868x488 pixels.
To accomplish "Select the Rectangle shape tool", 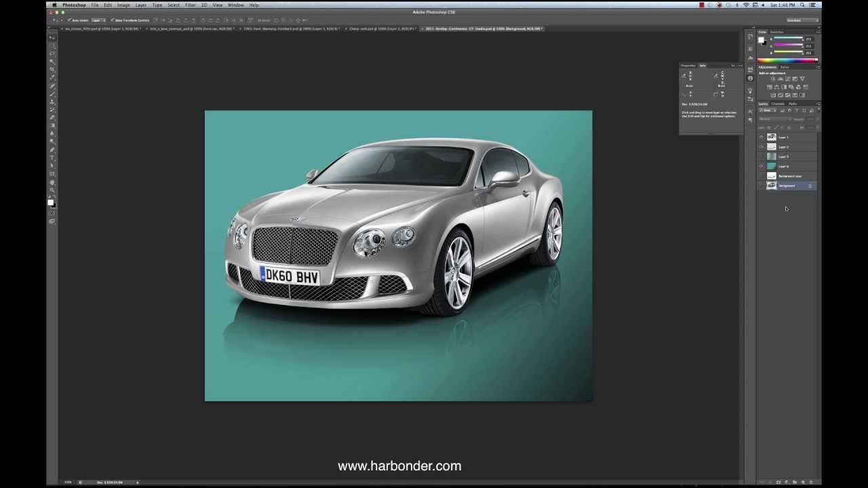I will click(x=52, y=174).
